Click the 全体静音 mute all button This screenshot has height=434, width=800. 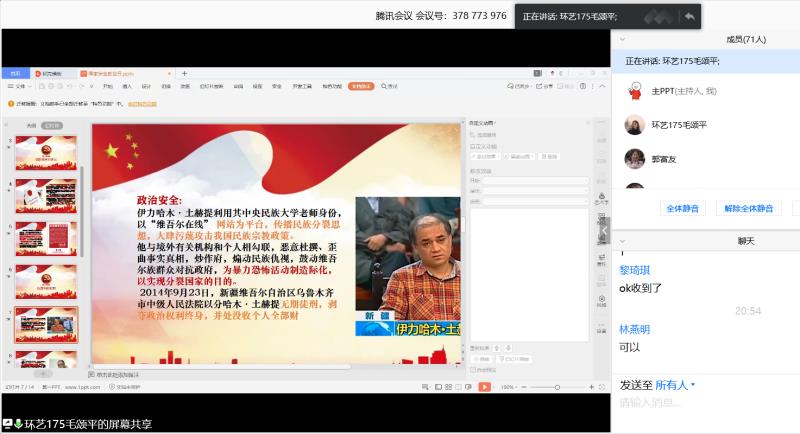683,208
